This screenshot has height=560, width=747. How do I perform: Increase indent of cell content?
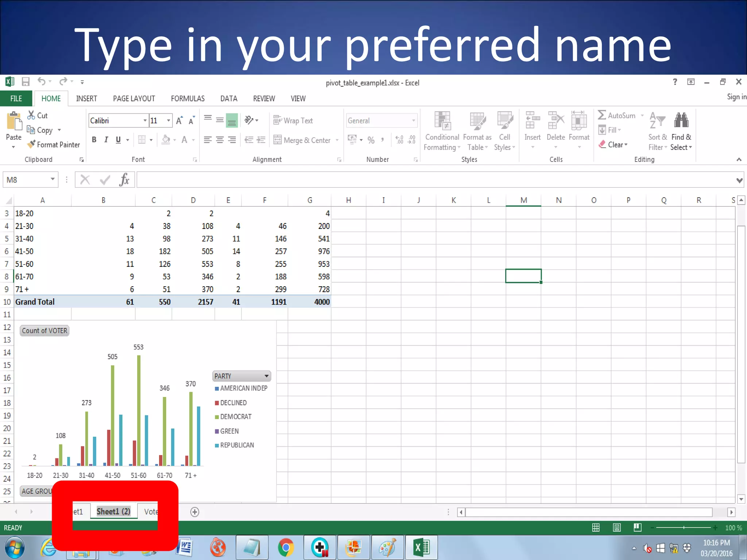click(x=261, y=140)
